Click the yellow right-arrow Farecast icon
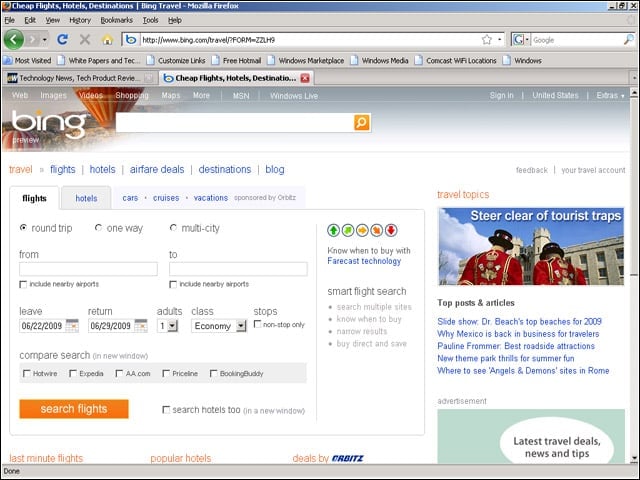 point(362,231)
